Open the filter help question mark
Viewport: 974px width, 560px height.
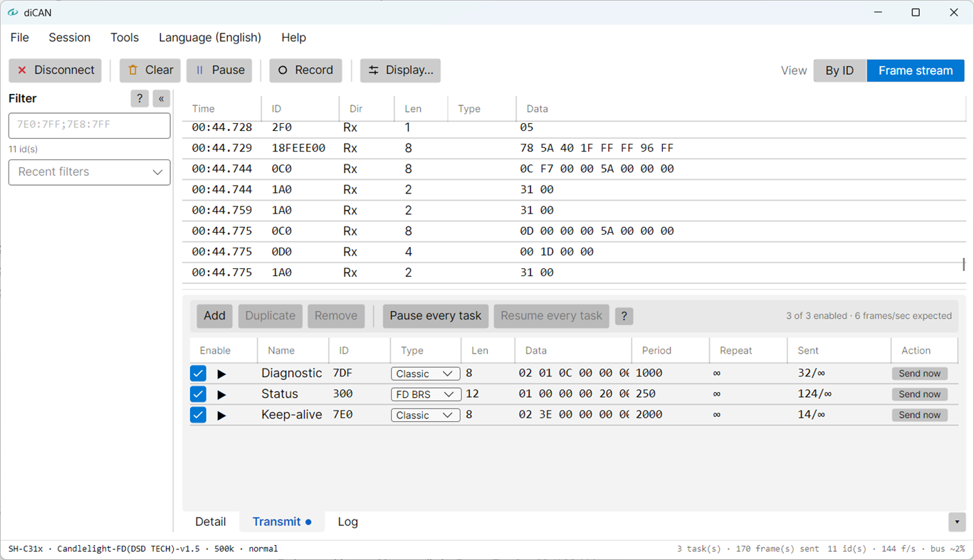(x=140, y=99)
